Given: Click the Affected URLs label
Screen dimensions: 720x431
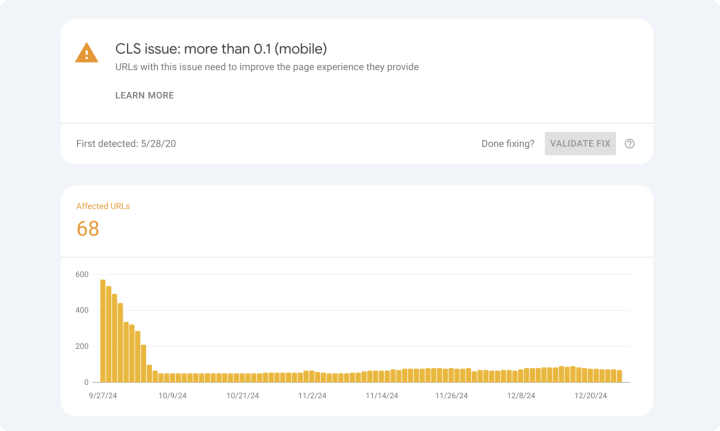Looking at the screenshot, I should tap(103, 206).
